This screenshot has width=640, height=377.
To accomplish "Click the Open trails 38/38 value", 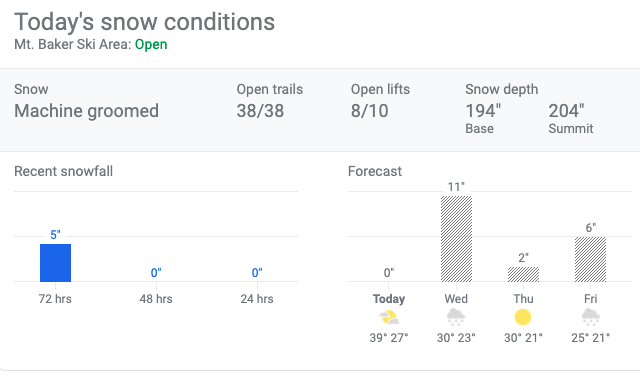I will point(260,111).
